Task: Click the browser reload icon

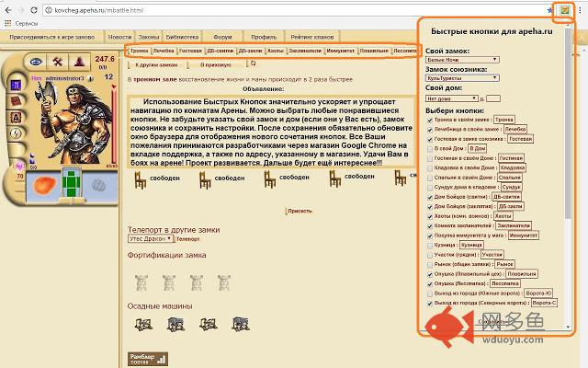Action: coord(34,10)
